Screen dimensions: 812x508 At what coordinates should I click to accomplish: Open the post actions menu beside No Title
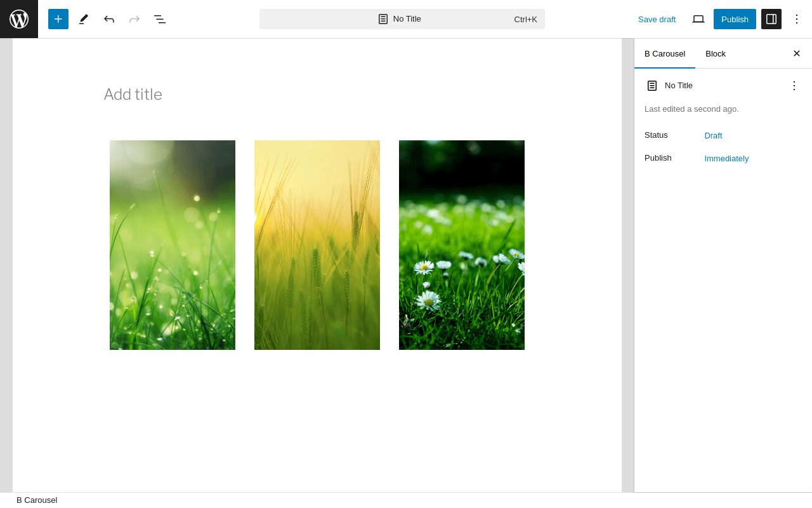tap(794, 85)
